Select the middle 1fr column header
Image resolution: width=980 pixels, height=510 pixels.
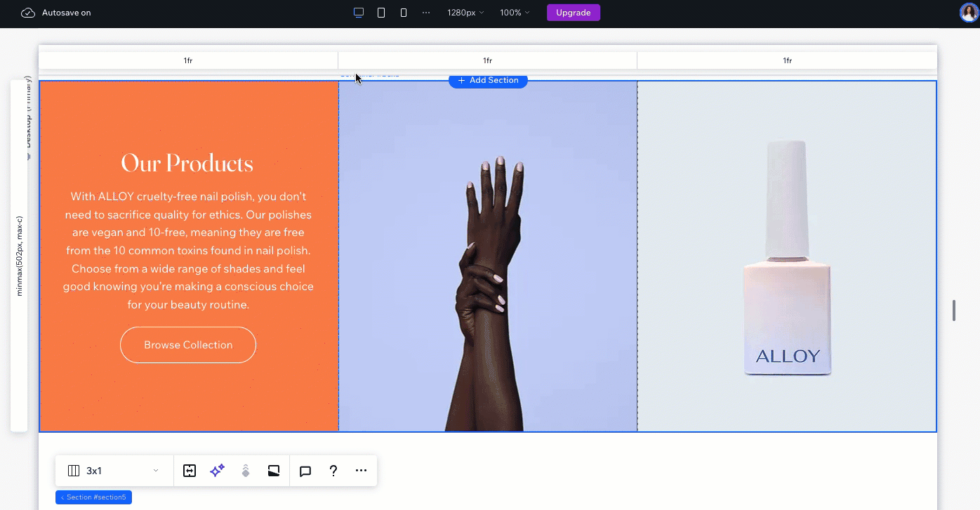coord(487,60)
